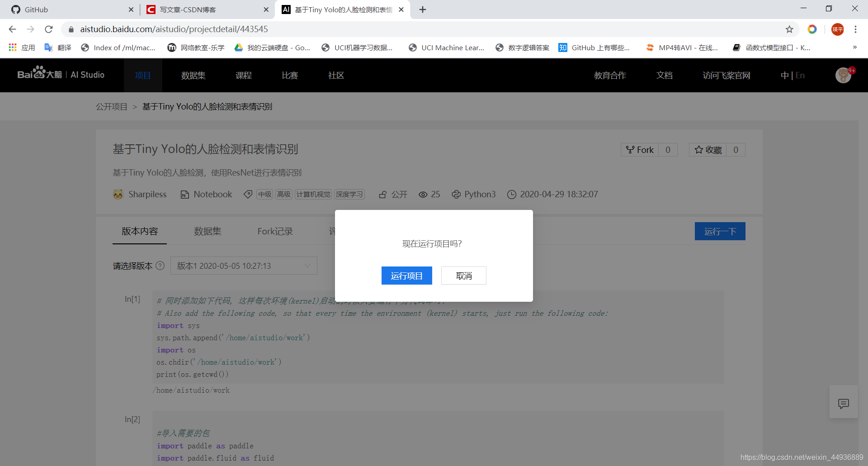This screenshot has width=868, height=466.
Task: Open 课程 in the top navigation
Action: point(244,75)
